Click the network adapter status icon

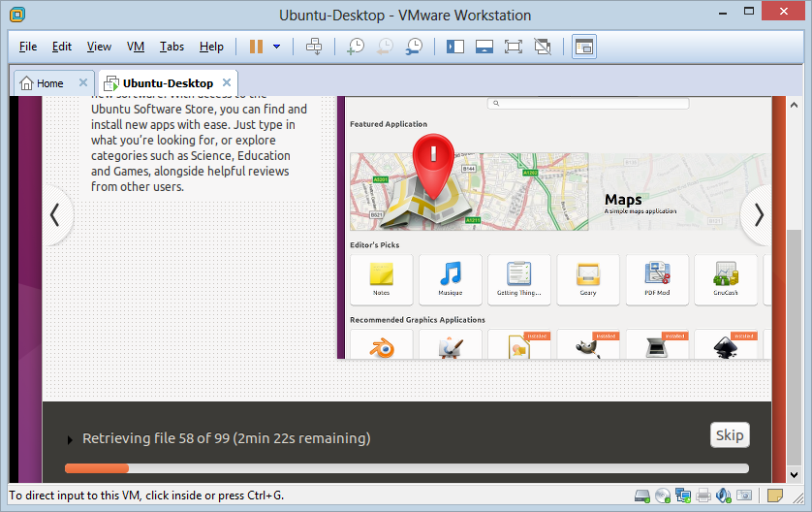pos(683,496)
